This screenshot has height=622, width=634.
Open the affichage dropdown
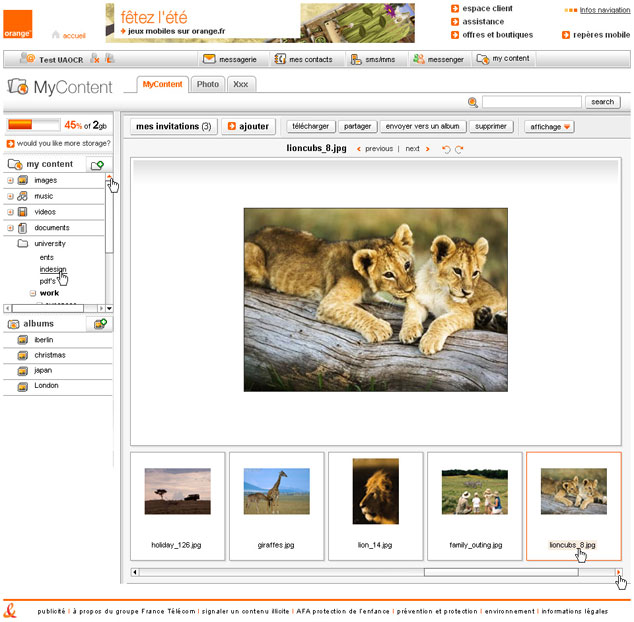549,127
